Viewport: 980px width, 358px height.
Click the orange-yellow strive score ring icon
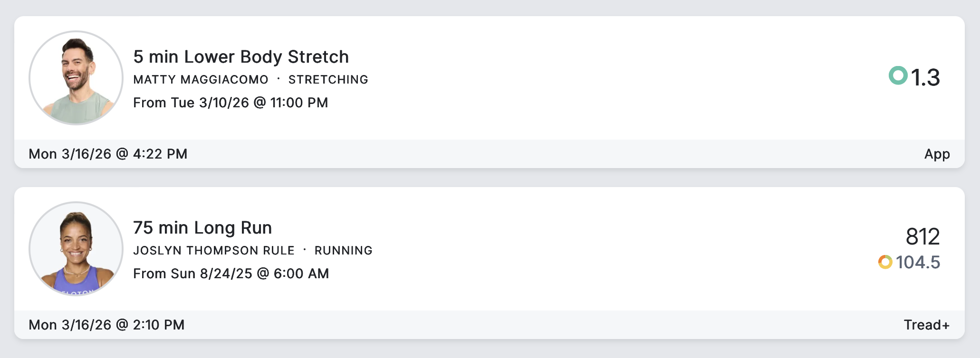tap(885, 262)
